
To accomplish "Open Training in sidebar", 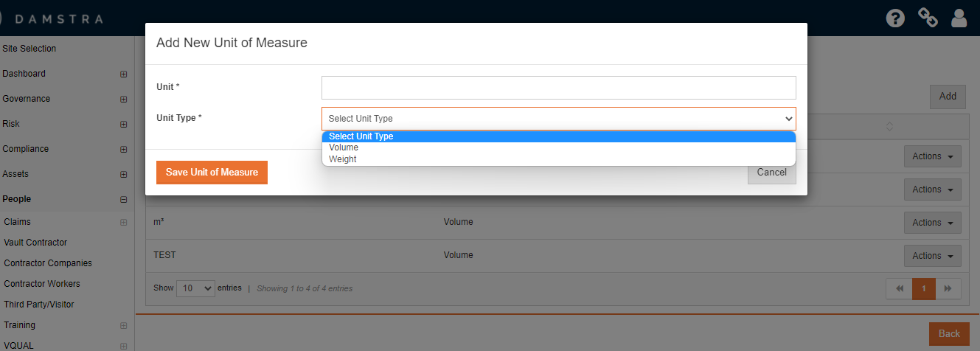I will (20, 325).
